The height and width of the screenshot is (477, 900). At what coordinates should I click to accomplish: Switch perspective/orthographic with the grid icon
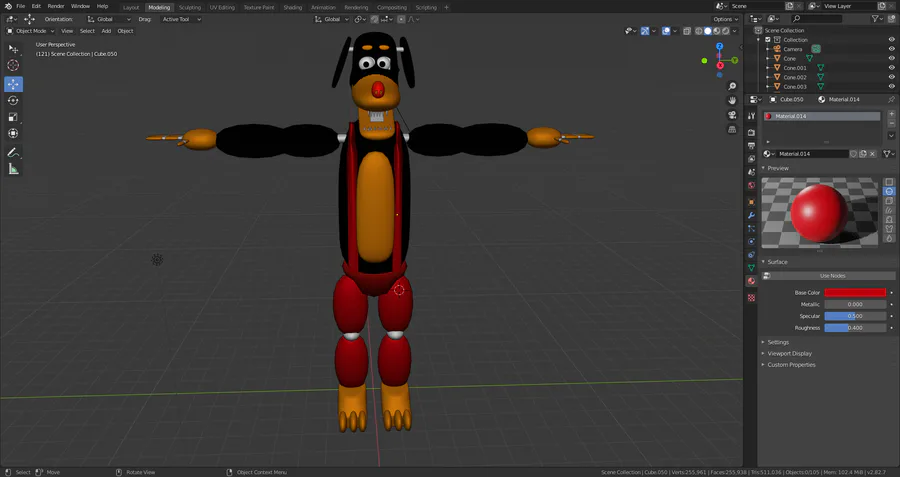click(732, 130)
